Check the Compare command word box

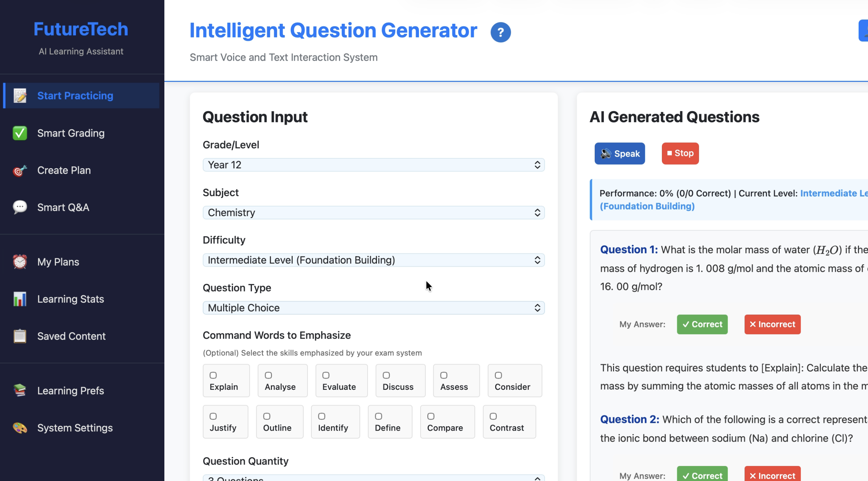(431, 416)
